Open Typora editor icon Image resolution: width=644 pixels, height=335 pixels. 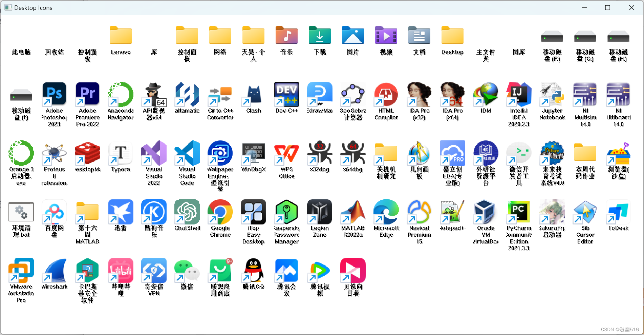pyautogui.click(x=121, y=153)
